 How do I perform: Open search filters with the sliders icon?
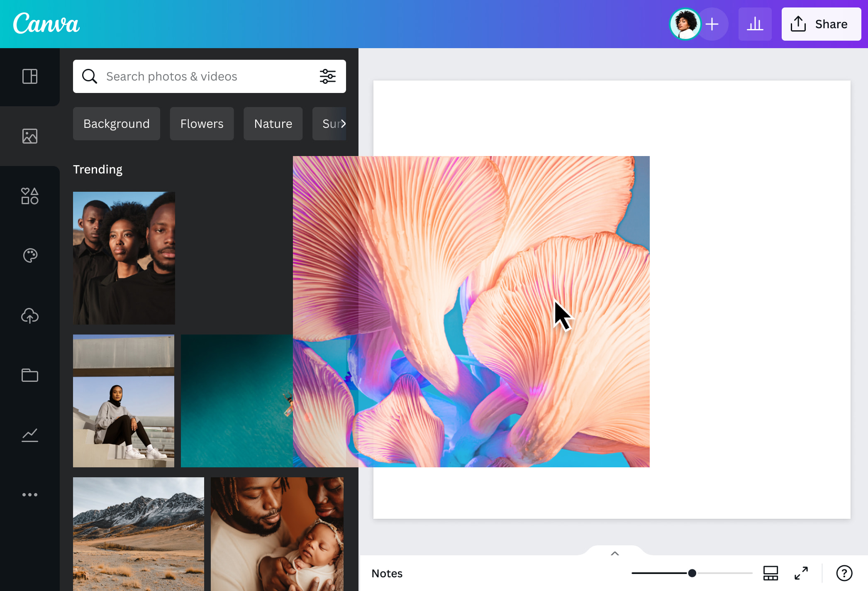click(x=328, y=76)
